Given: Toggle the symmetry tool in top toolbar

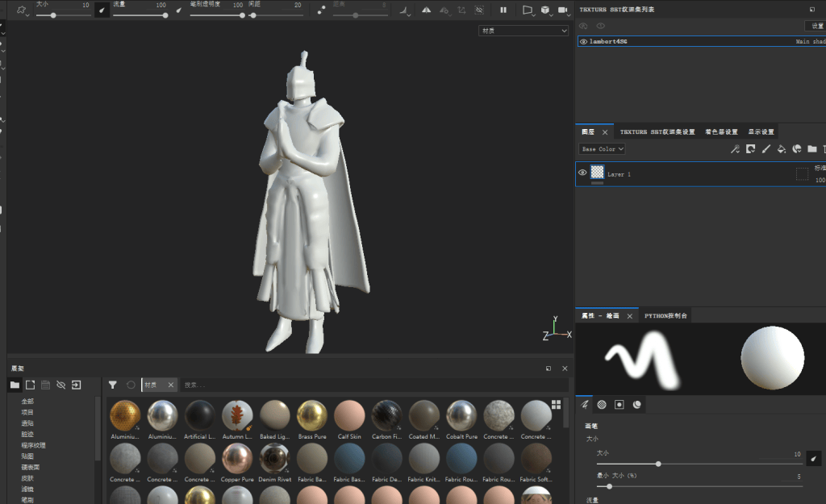Looking at the screenshot, I should [426, 10].
